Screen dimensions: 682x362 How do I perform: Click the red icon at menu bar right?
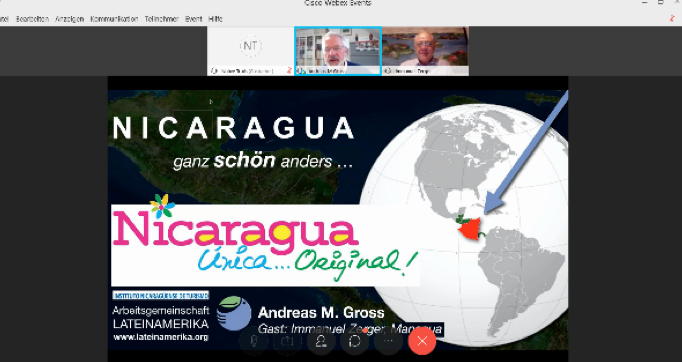pyautogui.click(x=672, y=19)
